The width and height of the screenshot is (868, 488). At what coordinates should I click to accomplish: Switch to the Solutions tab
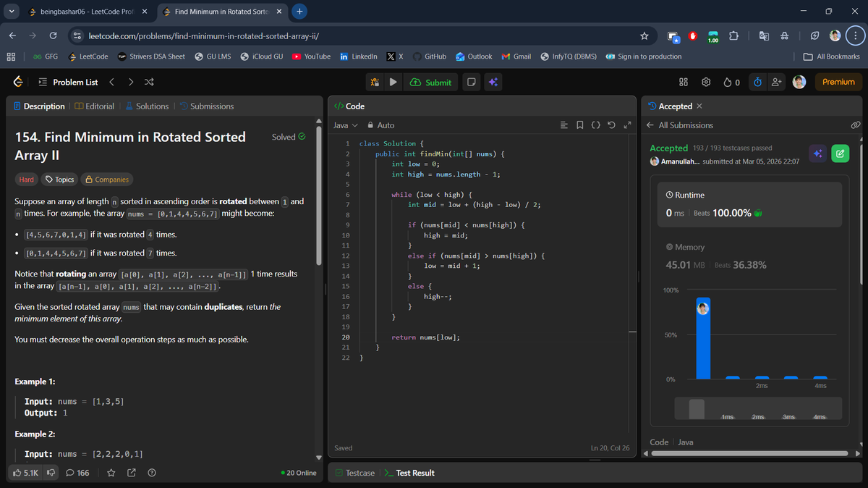[x=147, y=106]
